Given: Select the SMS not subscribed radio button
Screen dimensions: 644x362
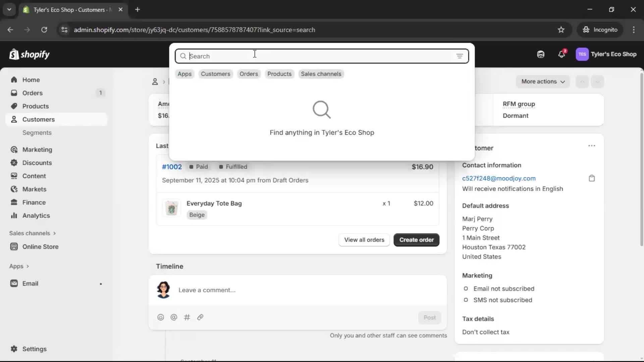Looking at the screenshot, I should pyautogui.click(x=466, y=300).
